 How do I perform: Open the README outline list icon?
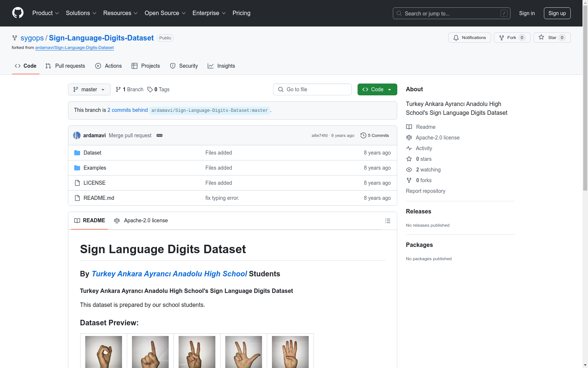(388, 221)
